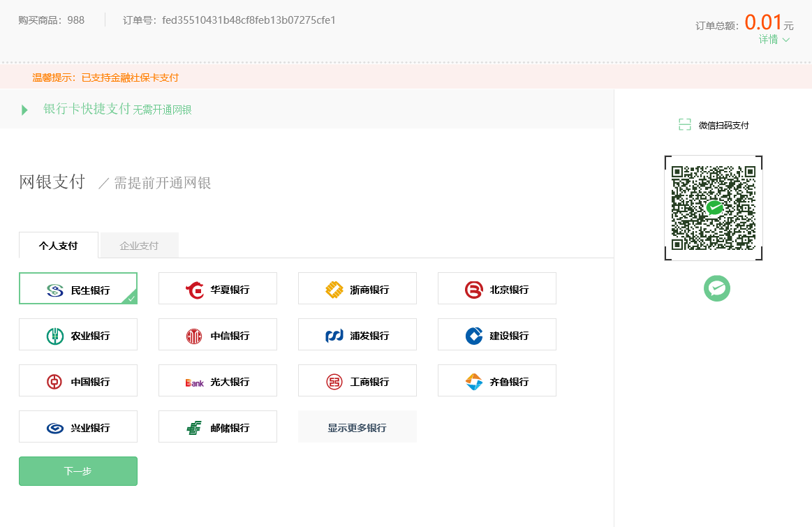
Task: Select 齐鲁银行 as payment option
Action: click(x=496, y=380)
